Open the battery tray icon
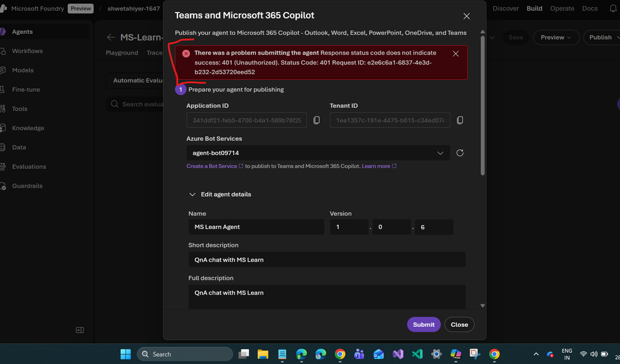This screenshot has height=364, width=620. tap(604, 354)
